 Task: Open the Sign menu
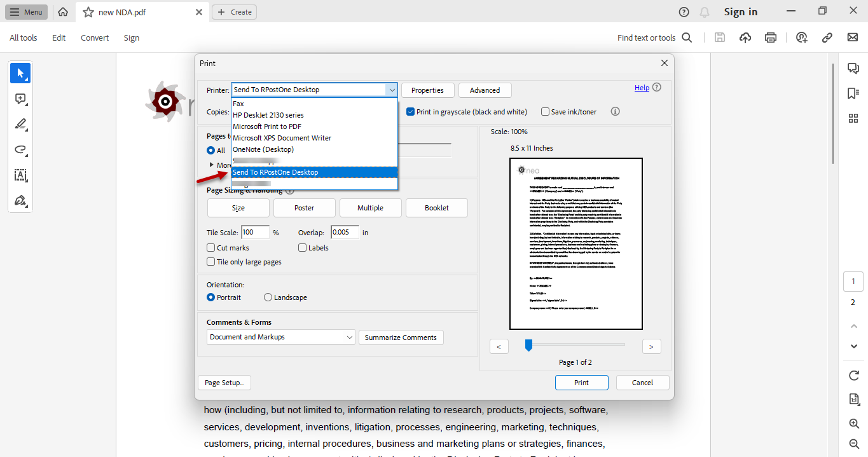[131, 38]
